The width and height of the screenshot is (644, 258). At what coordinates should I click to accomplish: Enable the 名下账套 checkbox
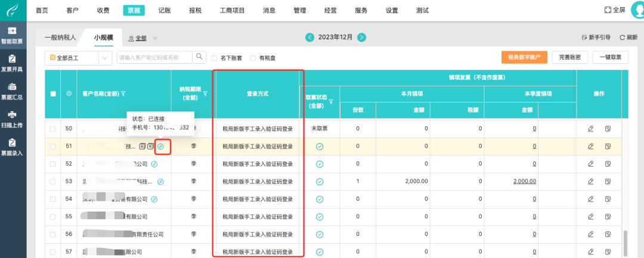click(x=215, y=58)
